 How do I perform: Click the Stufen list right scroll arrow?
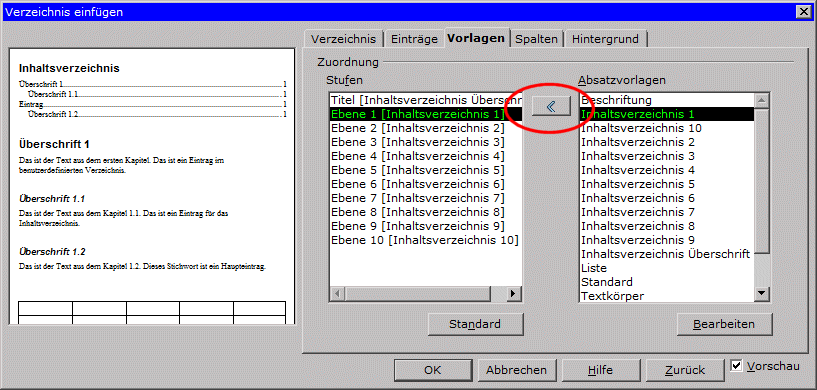coord(513,294)
